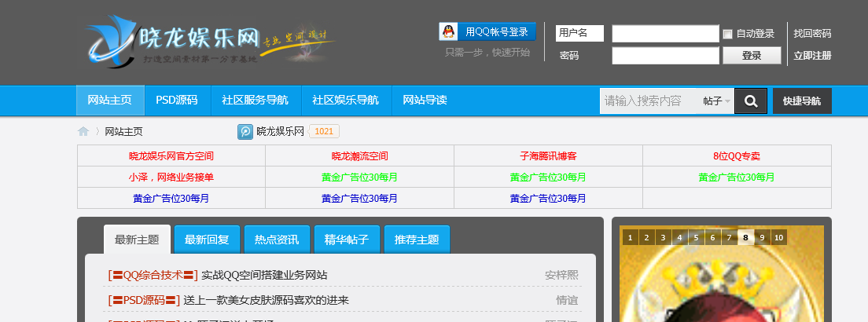This screenshot has width=868, height=322.
Task: Click in the username input field
Action: [x=665, y=34]
